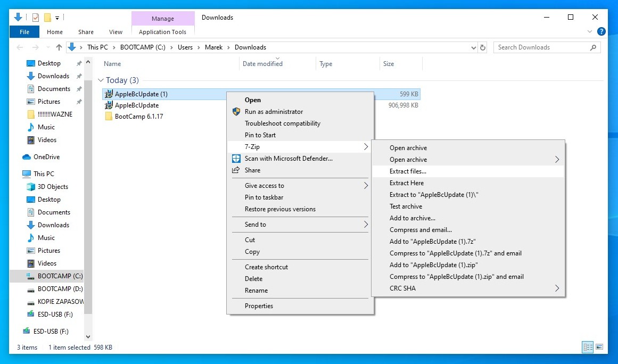
Task: Sort files by the Size column header
Action: pos(401,64)
